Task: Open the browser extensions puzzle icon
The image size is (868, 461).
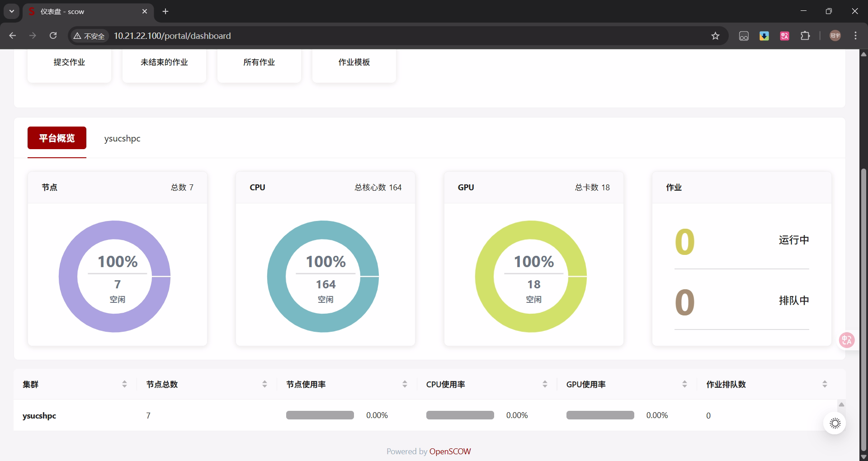Action: coord(805,36)
